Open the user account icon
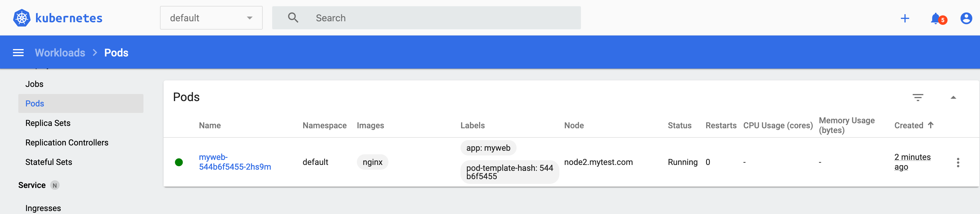The width and height of the screenshot is (980, 214). coord(966,18)
